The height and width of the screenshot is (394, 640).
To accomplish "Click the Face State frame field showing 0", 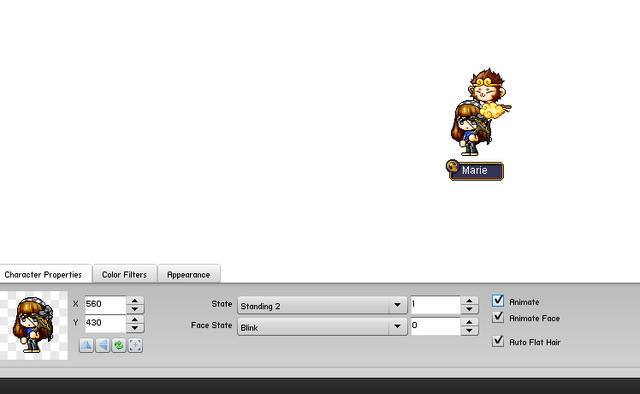I will point(436,326).
